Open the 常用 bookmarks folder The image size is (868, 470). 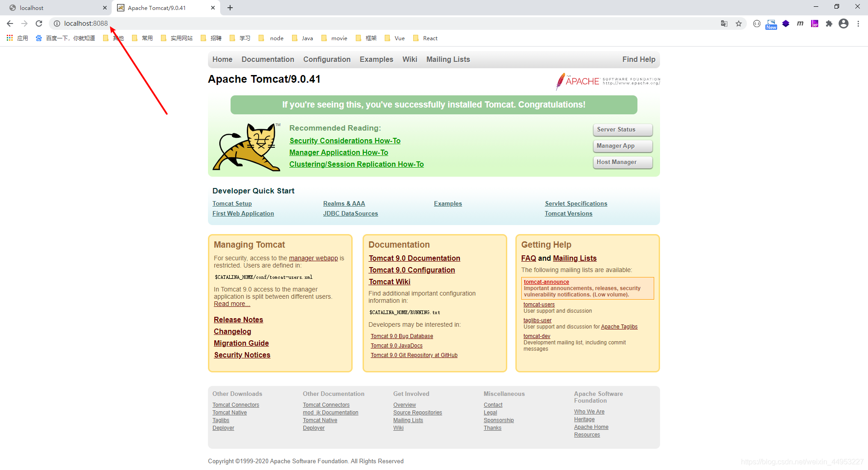click(142, 38)
